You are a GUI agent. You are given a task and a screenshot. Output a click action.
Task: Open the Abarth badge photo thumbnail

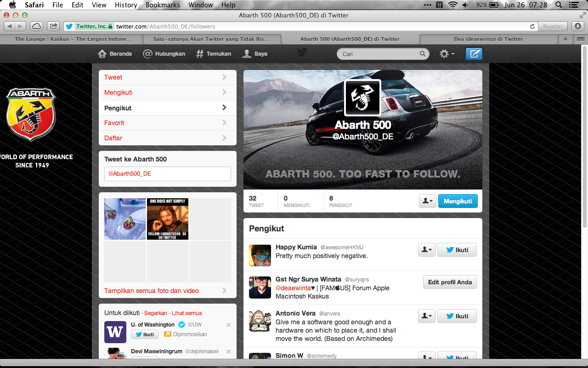point(125,219)
